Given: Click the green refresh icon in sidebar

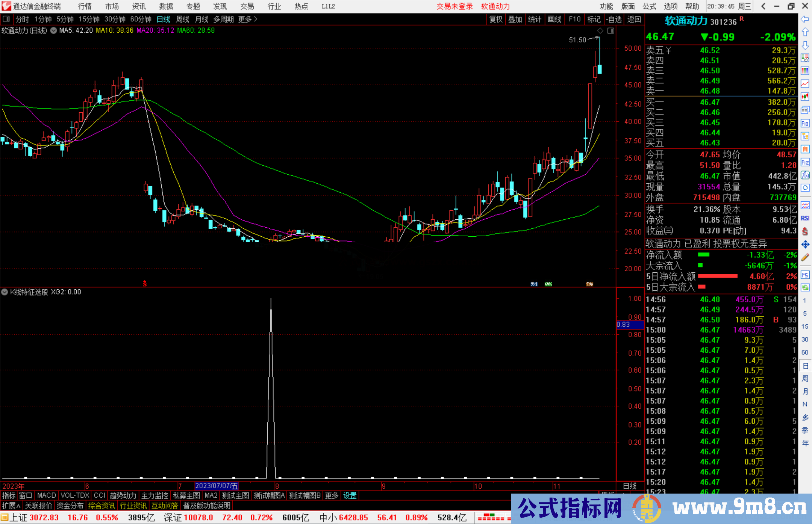Looking at the screenshot, I should click(x=805, y=288).
